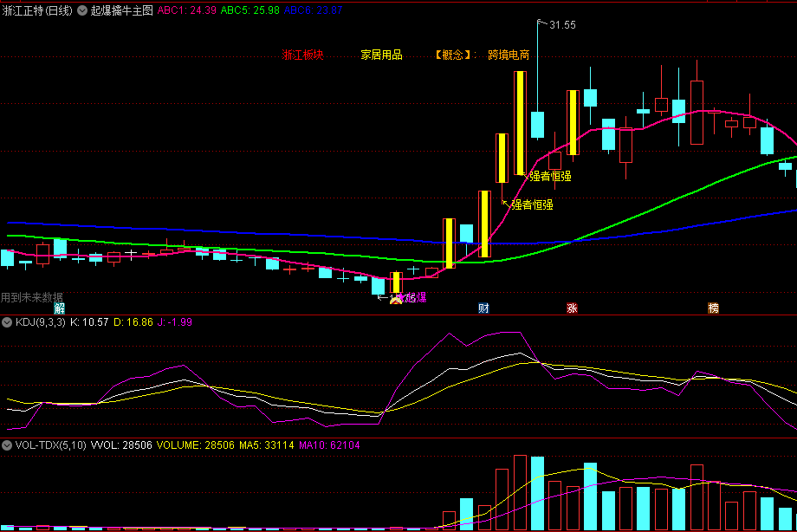The height and width of the screenshot is (532, 797).
Task: Click the MA10: 62104 value
Action: (329, 445)
